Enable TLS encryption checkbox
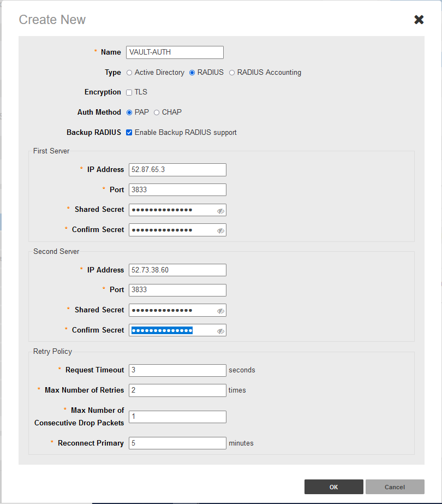The image size is (442, 504). pyautogui.click(x=129, y=92)
